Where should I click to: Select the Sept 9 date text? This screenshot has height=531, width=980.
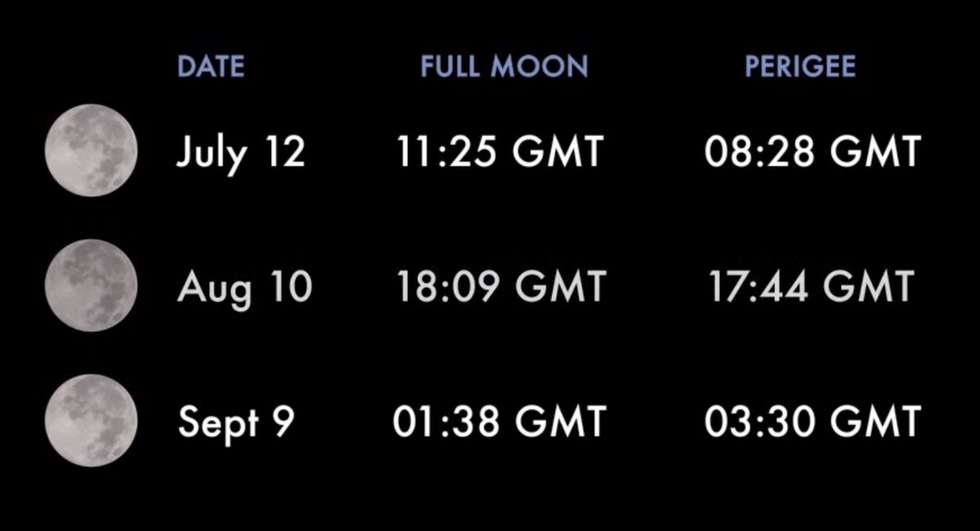coord(236,422)
